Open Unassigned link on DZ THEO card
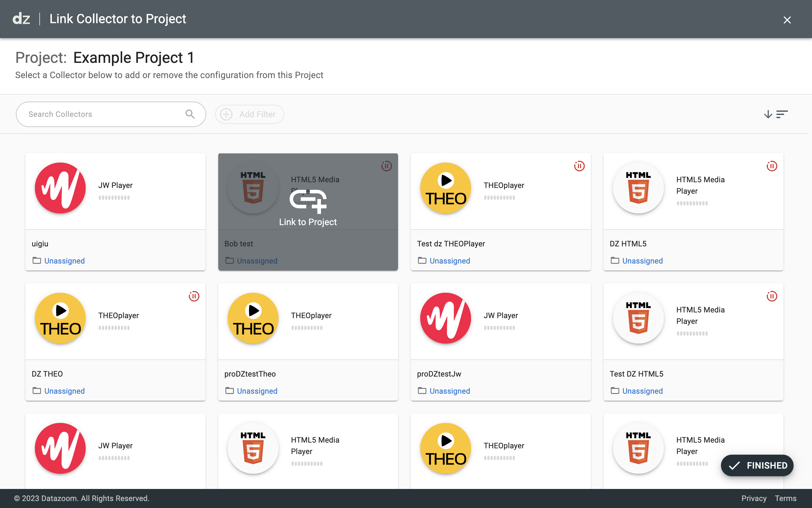The height and width of the screenshot is (508, 812). point(64,391)
